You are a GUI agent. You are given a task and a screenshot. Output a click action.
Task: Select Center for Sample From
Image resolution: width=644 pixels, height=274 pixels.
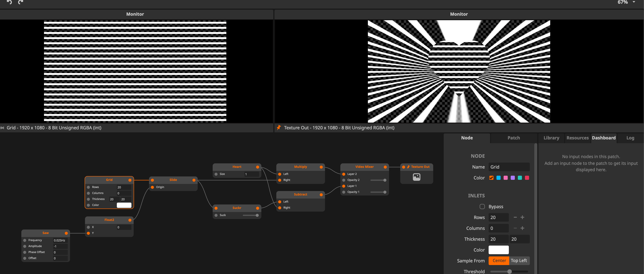coord(499,261)
